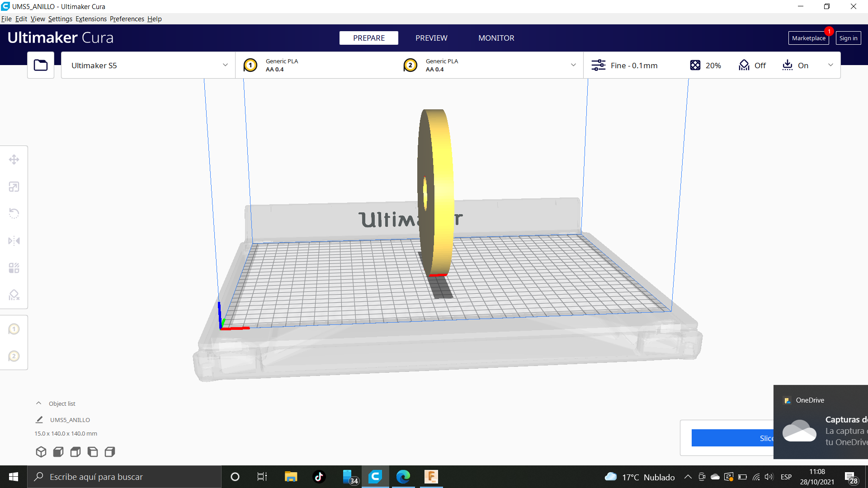Click the ESP language indicator
This screenshot has height=488, width=868.
pyautogui.click(x=786, y=477)
